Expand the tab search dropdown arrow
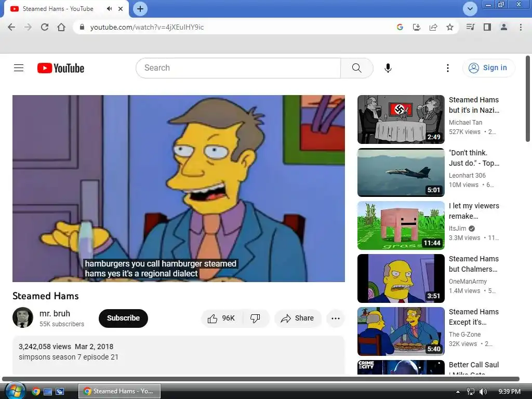532x399 pixels. tap(470, 9)
